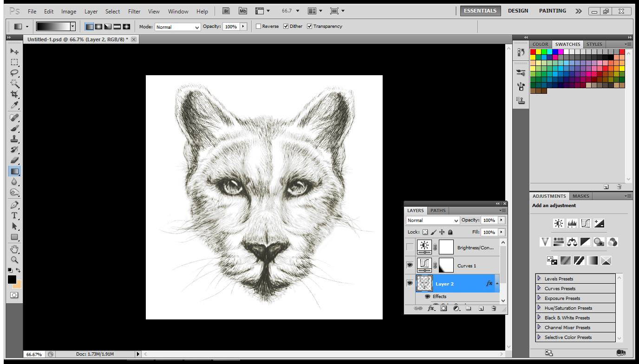
Task: Switch to the Styles tab
Action: (x=594, y=45)
